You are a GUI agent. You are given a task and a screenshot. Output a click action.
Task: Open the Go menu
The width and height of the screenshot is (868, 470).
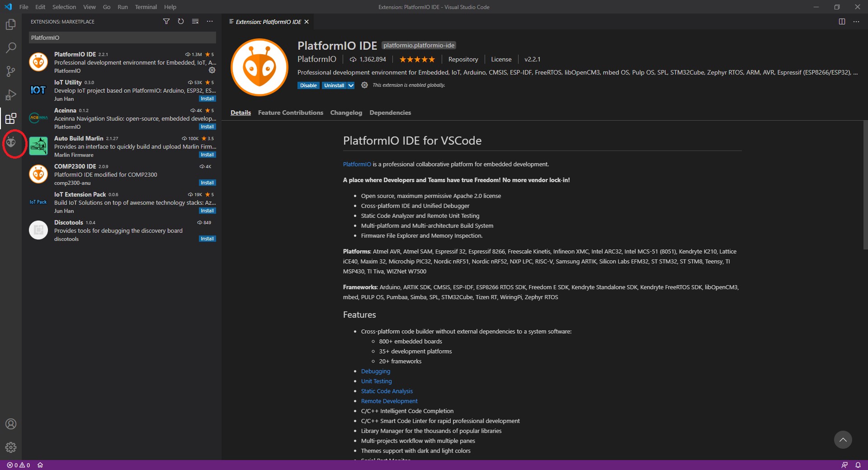coord(107,7)
